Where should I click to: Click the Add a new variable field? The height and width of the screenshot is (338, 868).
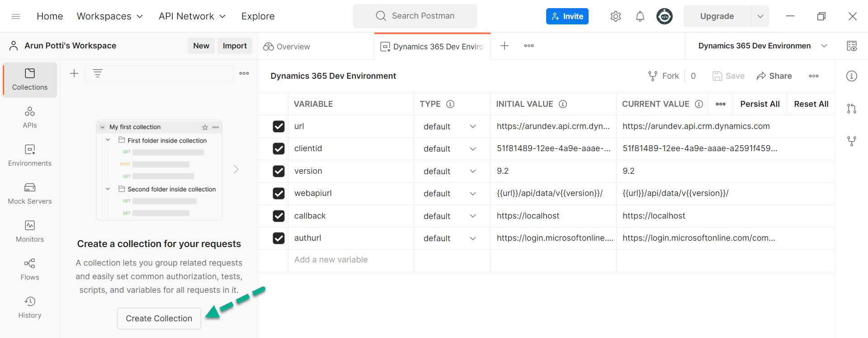[351, 260]
